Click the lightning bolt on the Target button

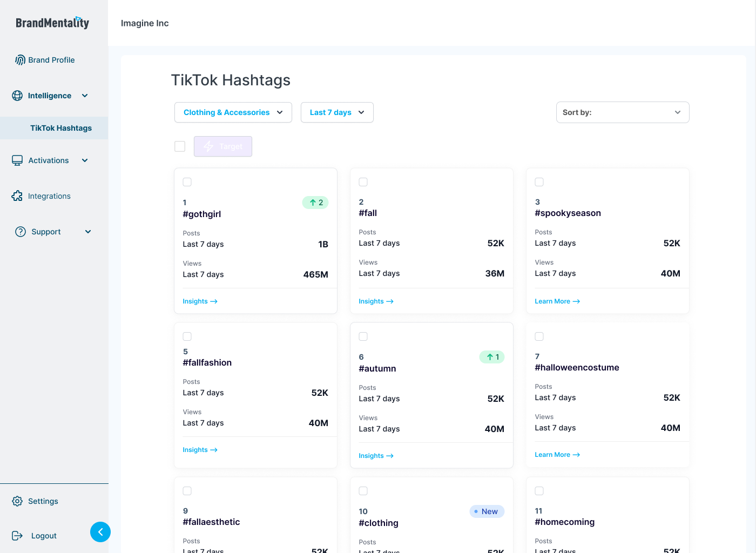click(209, 146)
